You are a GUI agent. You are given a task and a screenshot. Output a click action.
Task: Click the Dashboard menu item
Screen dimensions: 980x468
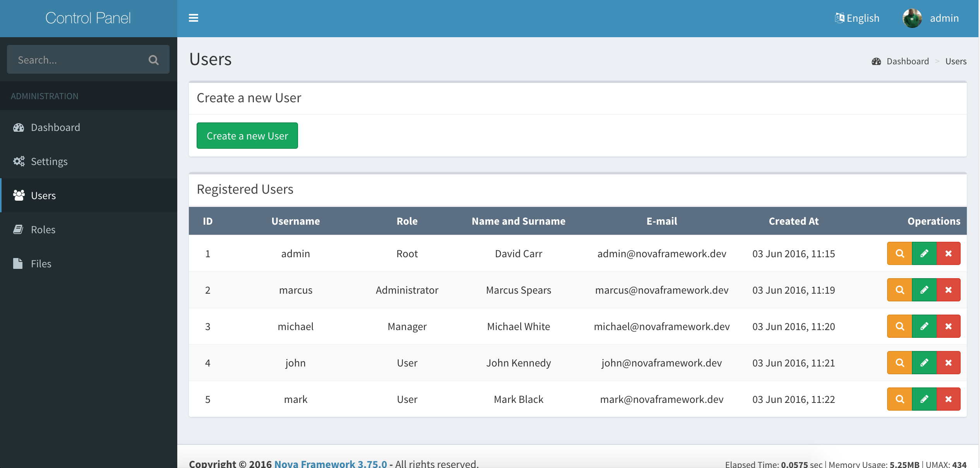[x=56, y=127]
